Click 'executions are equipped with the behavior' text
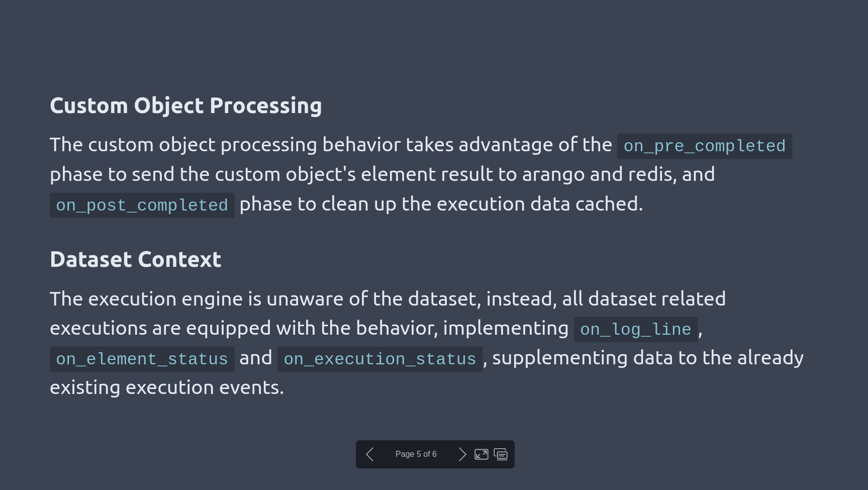 click(x=244, y=329)
